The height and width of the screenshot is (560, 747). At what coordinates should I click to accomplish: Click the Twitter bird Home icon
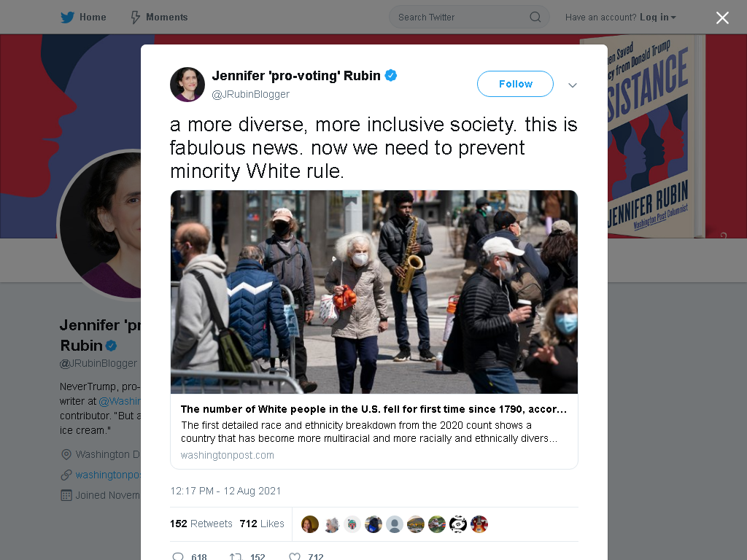coord(67,17)
